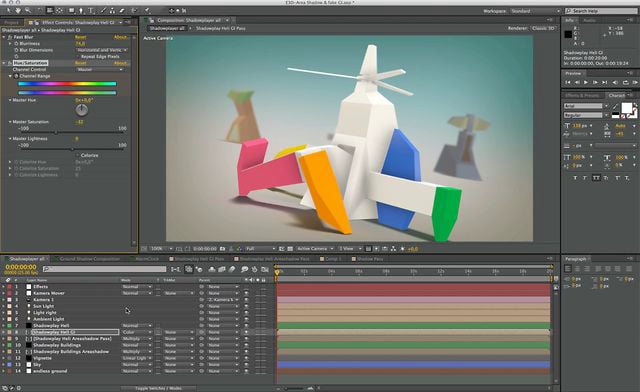The image size is (640, 392).
Task: Open blend mode dropdown for Vignette layer
Action: click(137, 358)
